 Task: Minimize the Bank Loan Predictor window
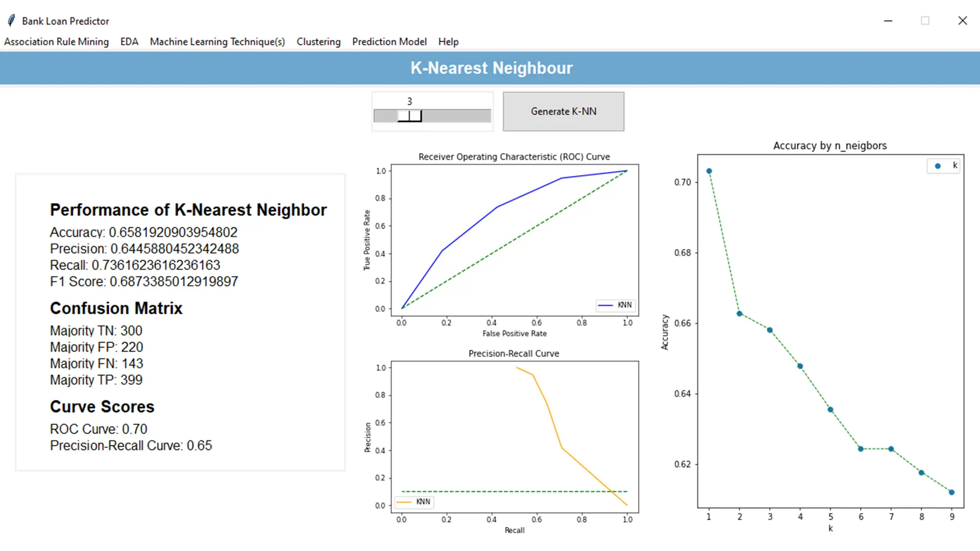tap(888, 21)
